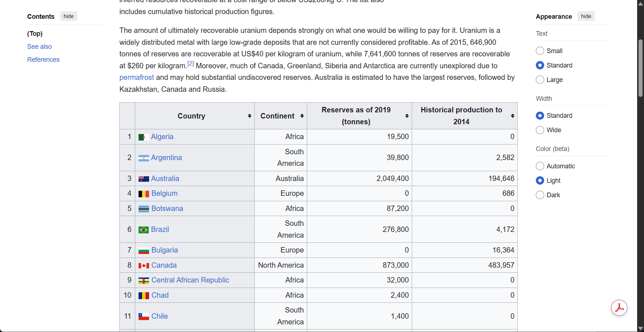Click the Canada flag icon
Image resolution: width=644 pixels, height=332 pixels.
(144, 266)
